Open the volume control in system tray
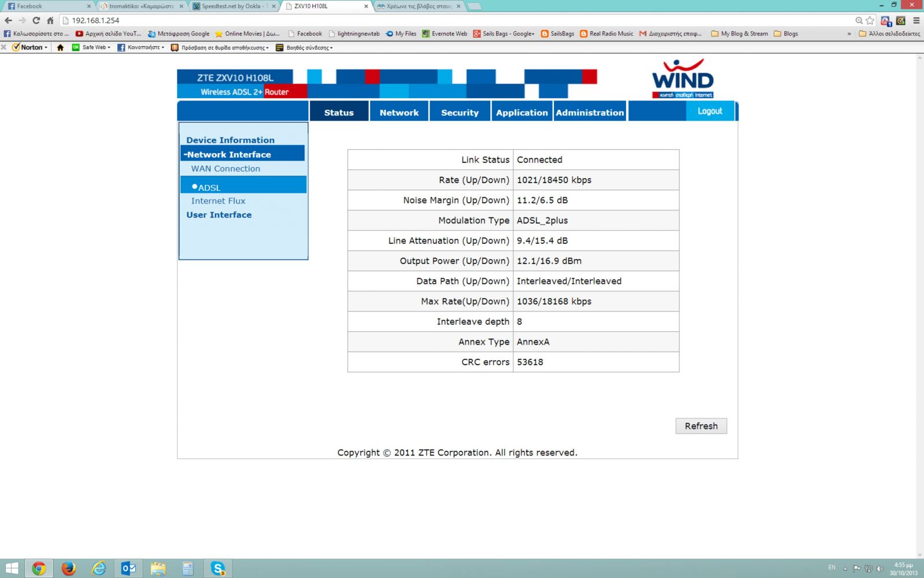This screenshot has width=924, height=578. click(x=879, y=568)
